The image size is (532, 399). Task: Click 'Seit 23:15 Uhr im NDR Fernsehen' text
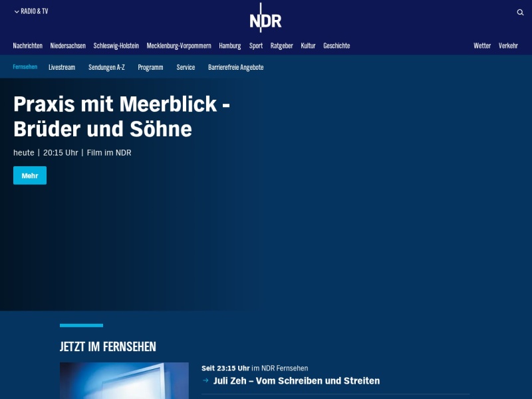tap(255, 368)
